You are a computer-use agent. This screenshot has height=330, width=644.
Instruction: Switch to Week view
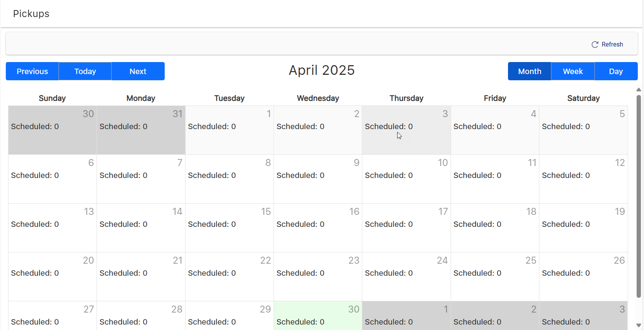[572, 71]
